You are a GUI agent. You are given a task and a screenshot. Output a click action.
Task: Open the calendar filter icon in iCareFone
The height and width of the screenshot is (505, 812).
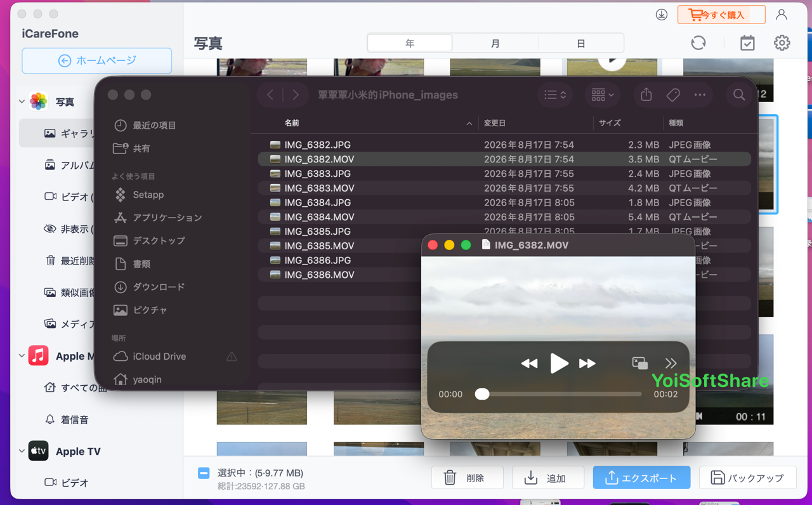747,43
